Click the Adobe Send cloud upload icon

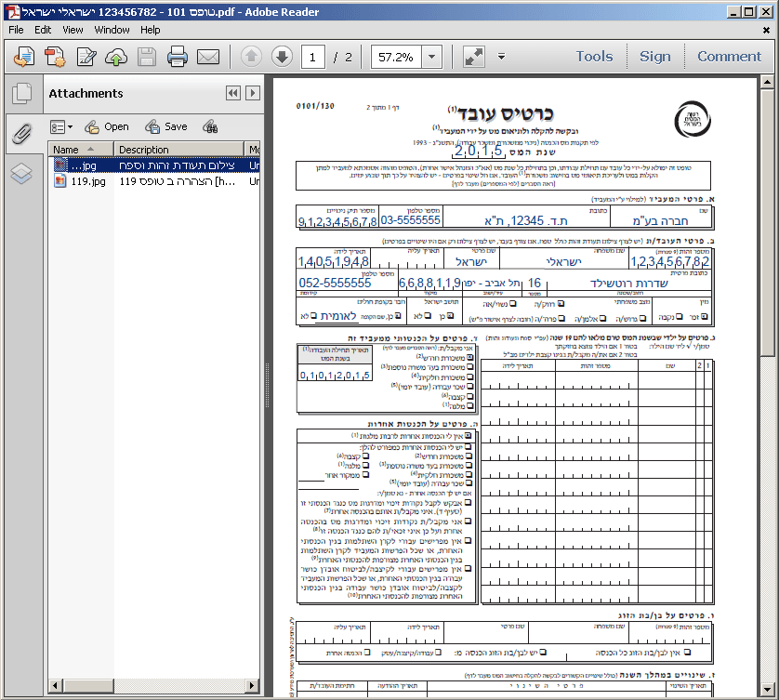pos(116,57)
